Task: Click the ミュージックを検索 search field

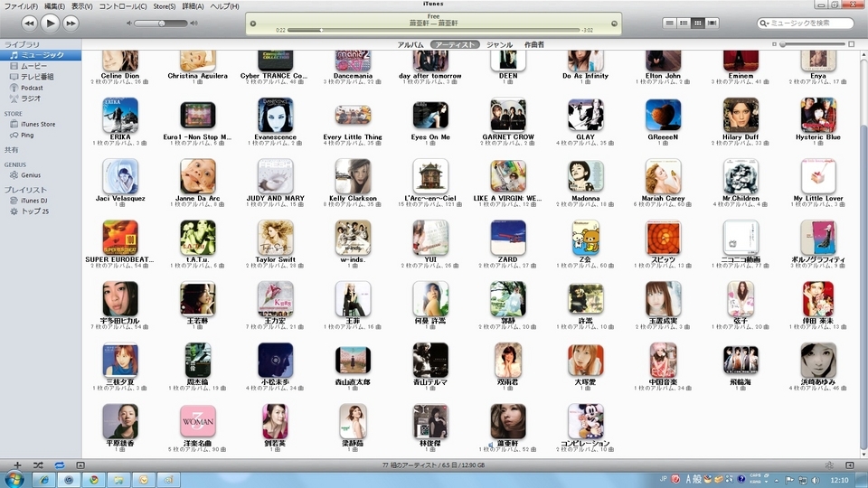Action: 806,23
